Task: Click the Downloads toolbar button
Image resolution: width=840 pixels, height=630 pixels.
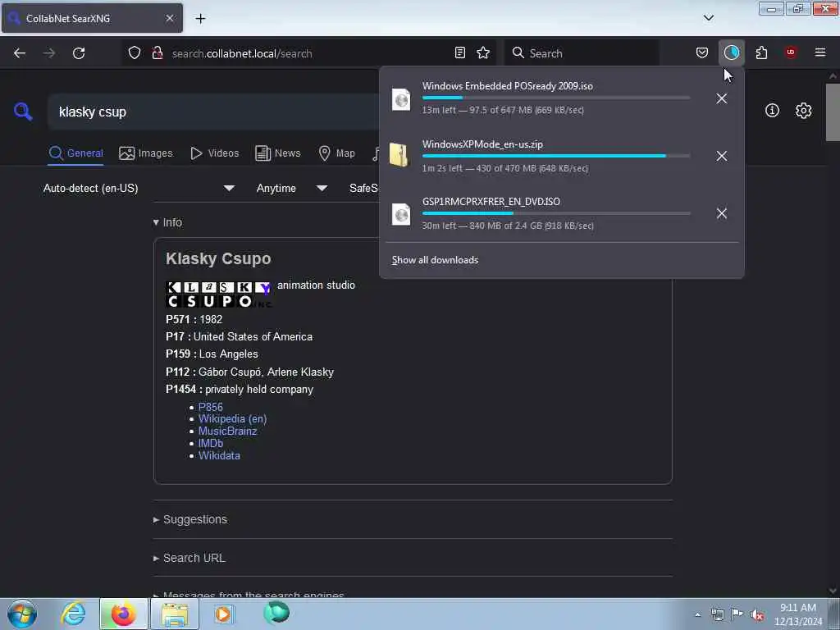Action: 731,52
